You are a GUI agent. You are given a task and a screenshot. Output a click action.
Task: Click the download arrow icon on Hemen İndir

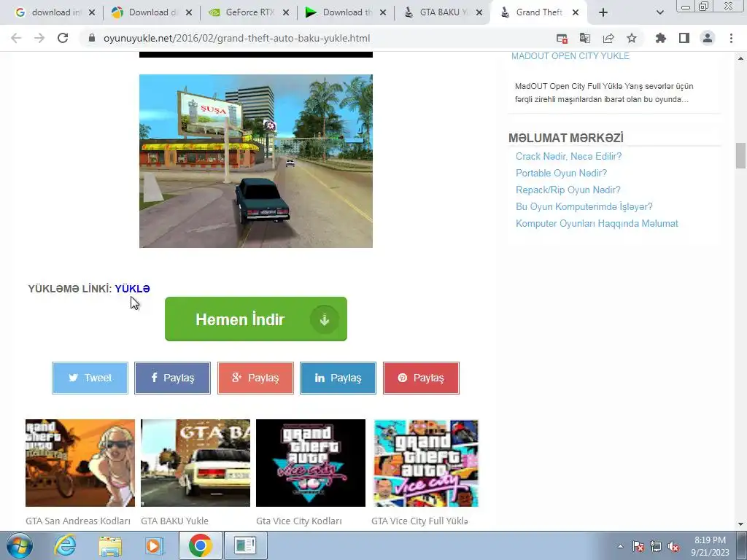(x=325, y=319)
